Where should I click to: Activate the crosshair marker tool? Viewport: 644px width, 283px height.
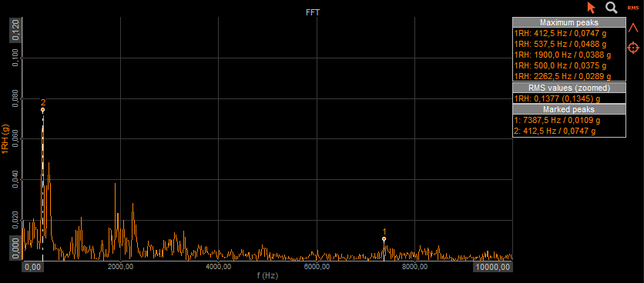633,48
